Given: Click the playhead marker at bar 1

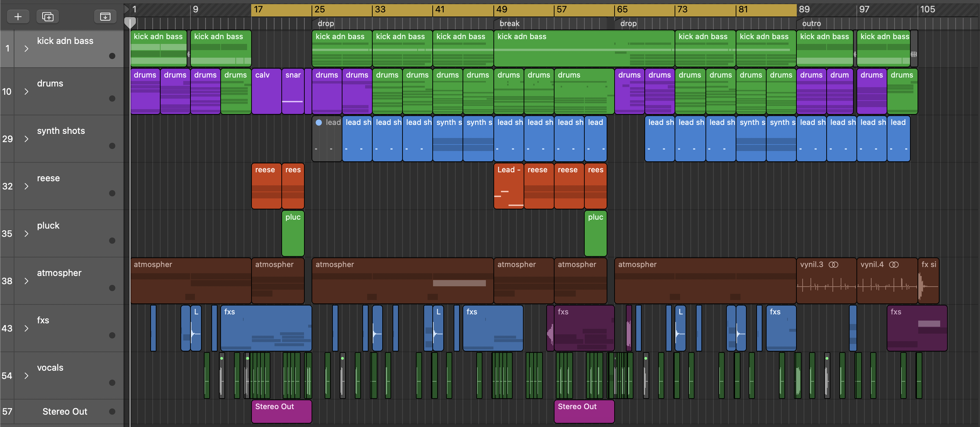Looking at the screenshot, I should [x=130, y=23].
